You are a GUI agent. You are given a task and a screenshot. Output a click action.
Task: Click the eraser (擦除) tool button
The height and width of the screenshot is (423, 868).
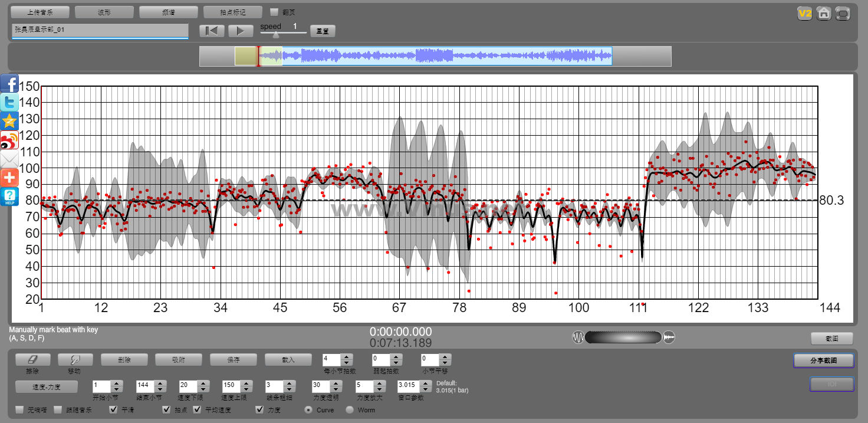(x=32, y=359)
